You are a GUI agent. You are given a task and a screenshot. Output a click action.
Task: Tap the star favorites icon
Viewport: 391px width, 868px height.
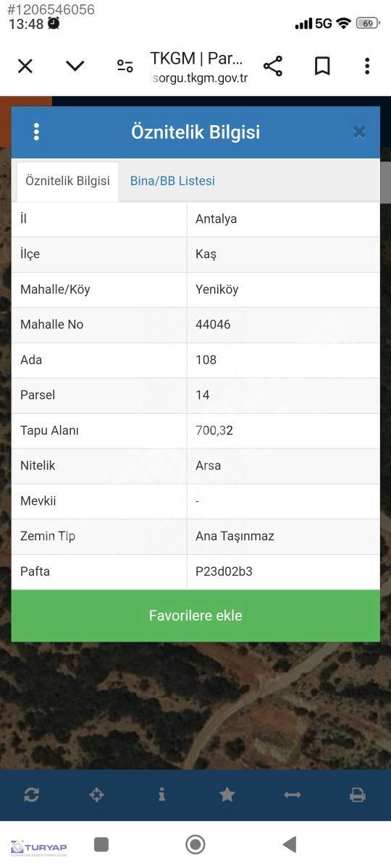(x=227, y=794)
